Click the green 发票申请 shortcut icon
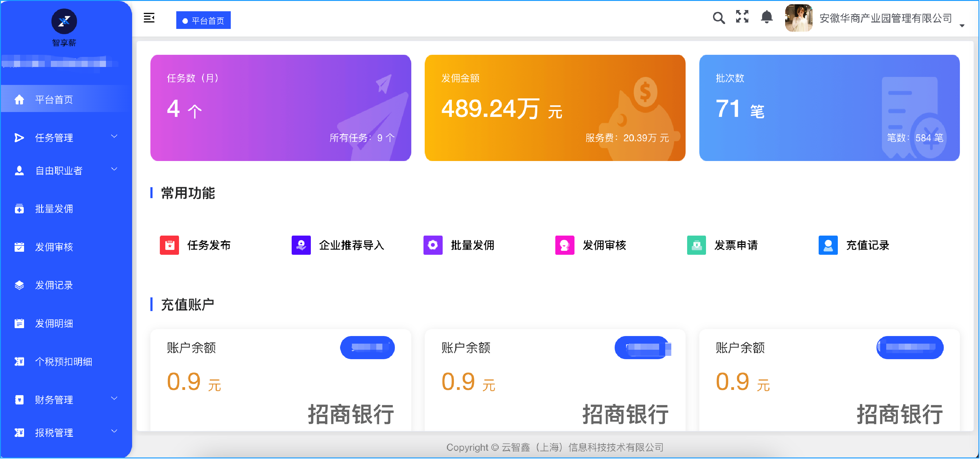980x459 pixels. [x=696, y=245]
